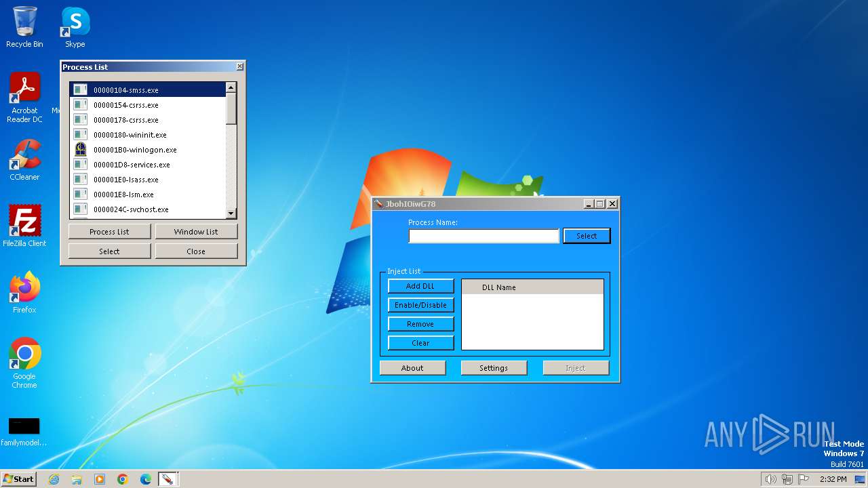
Task: Open the Recycle Bin desktop icon
Action: [x=24, y=27]
